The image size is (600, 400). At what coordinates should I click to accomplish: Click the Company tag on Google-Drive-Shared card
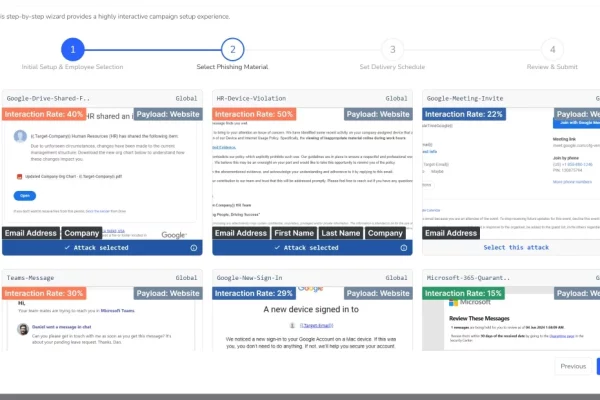pos(81,233)
